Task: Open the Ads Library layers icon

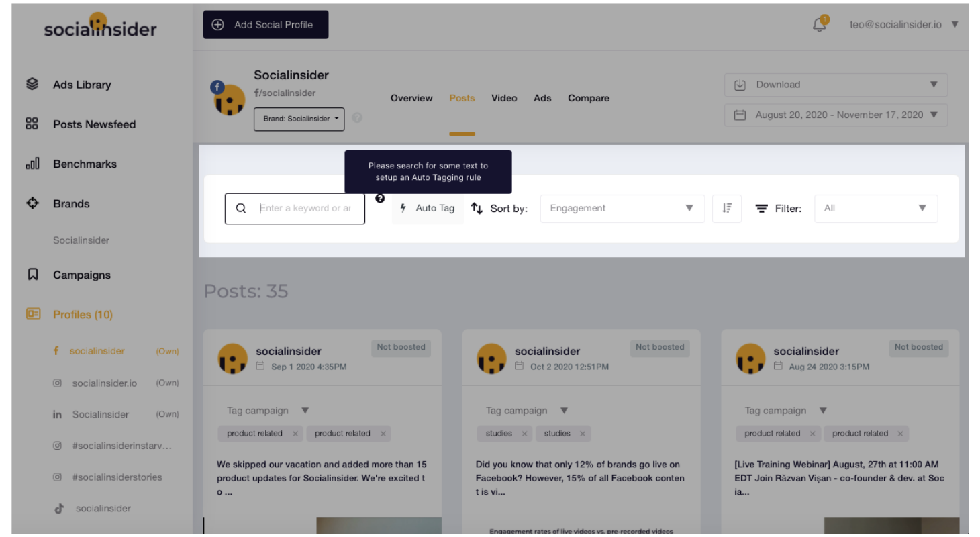Action: click(32, 85)
